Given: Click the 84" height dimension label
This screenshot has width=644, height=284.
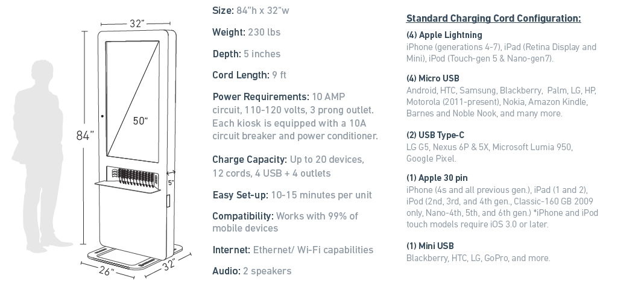Looking at the screenshot, I should (x=85, y=136).
